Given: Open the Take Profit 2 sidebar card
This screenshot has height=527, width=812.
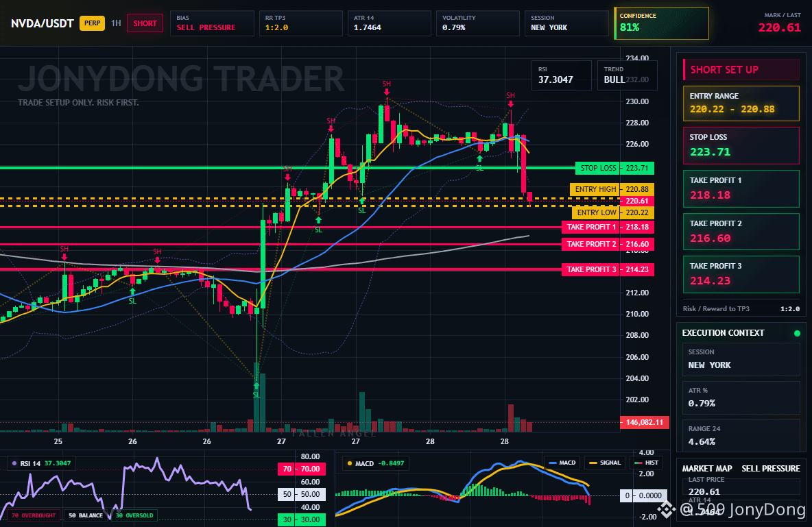Looking at the screenshot, I should pyautogui.click(x=741, y=232).
